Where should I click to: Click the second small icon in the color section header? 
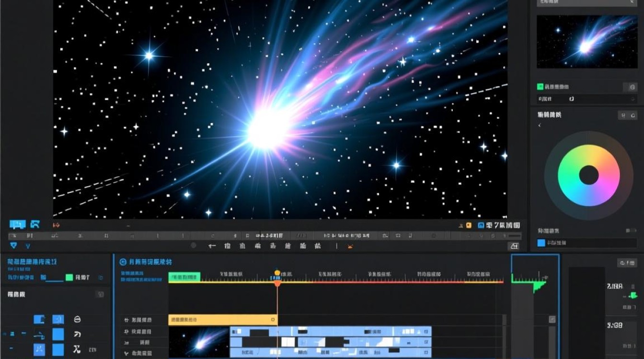(633, 115)
